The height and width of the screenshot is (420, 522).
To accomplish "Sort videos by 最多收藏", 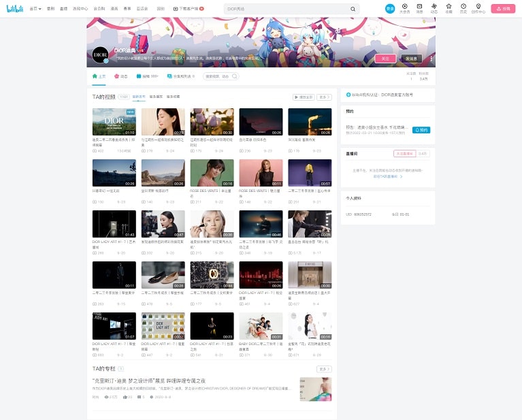I will coord(174,97).
